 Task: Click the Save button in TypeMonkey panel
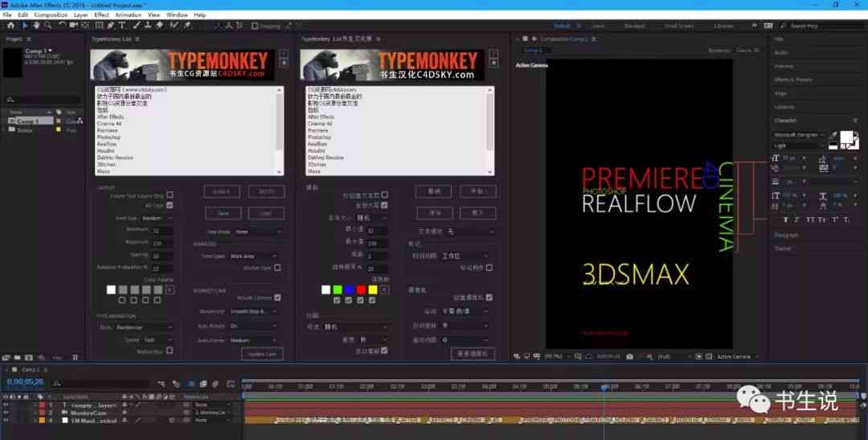coord(223,213)
